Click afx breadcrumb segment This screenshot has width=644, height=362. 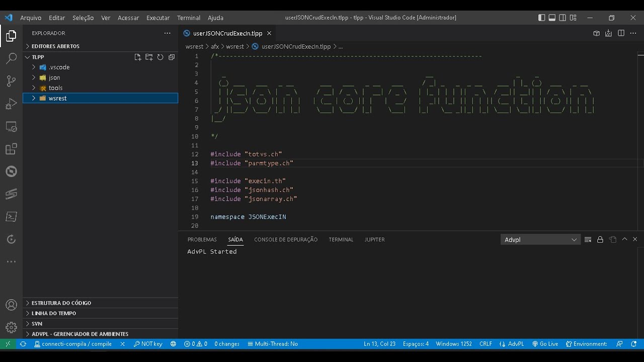(x=215, y=47)
